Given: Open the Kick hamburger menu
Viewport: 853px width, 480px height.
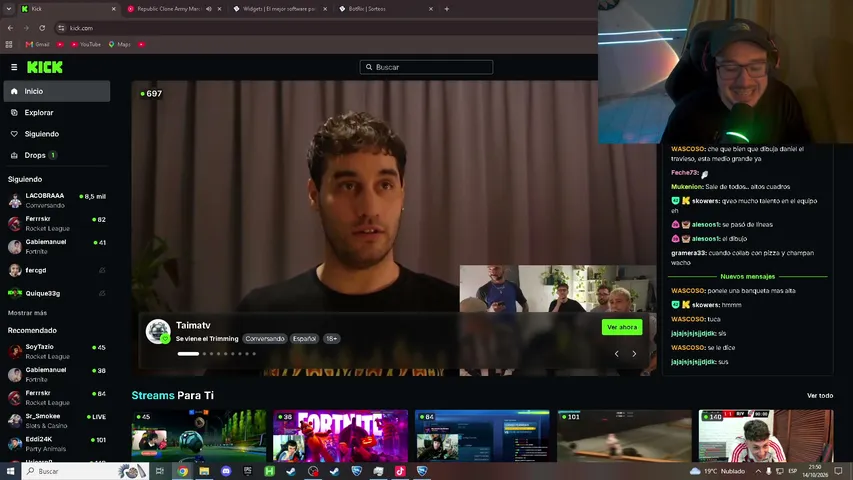Looking at the screenshot, I should (x=14, y=67).
